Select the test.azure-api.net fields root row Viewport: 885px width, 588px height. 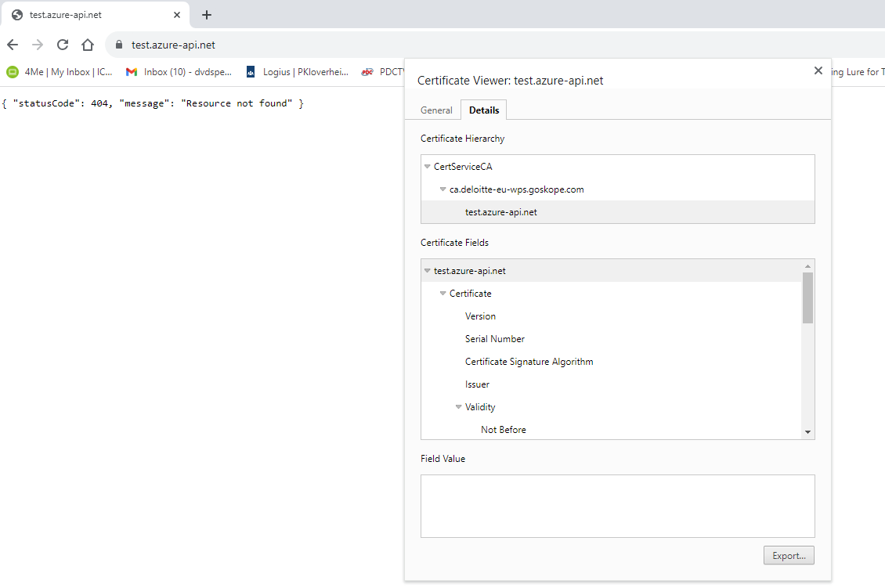pos(612,271)
